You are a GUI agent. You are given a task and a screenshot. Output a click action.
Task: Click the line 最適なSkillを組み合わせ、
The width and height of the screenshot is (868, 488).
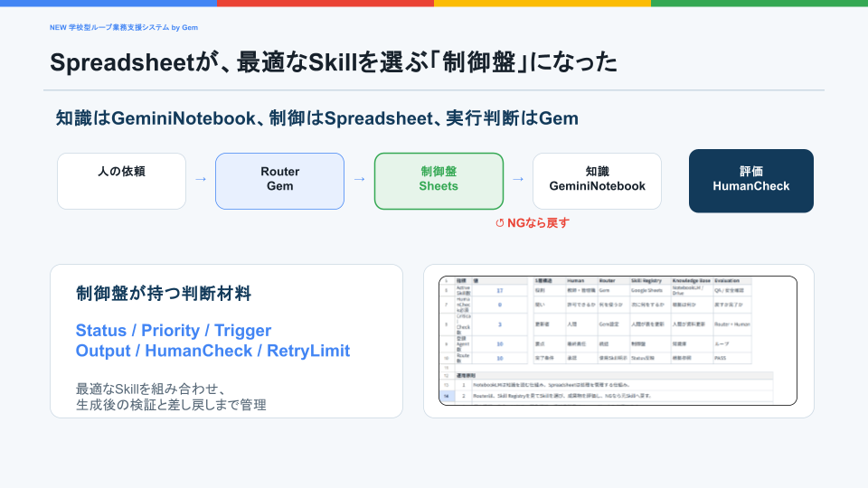pyautogui.click(x=150, y=389)
